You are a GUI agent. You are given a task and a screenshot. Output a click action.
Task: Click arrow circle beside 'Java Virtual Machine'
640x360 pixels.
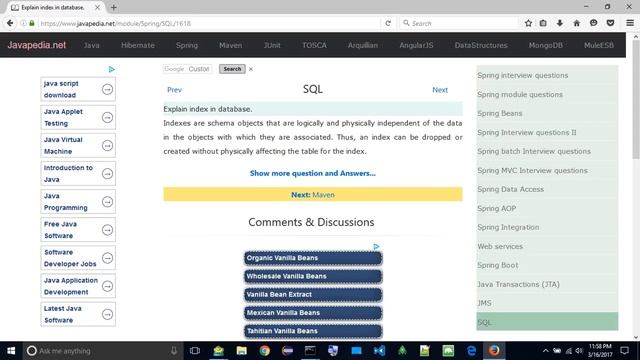(x=107, y=146)
